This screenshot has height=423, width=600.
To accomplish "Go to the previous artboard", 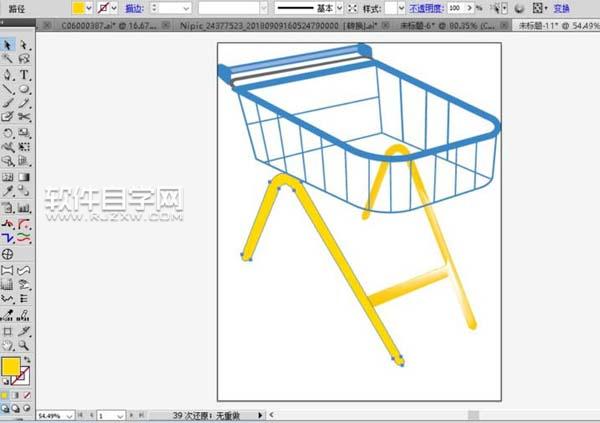I will click(x=92, y=415).
